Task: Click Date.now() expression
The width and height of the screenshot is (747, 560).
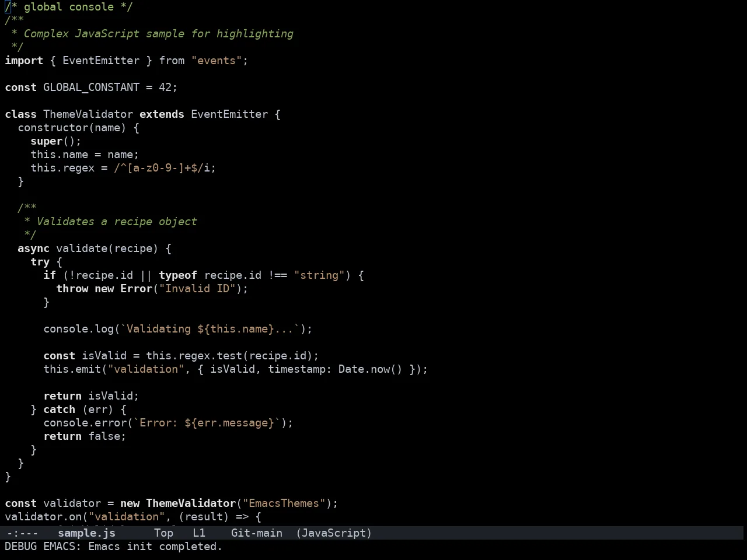Action: [x=371, y=369]
